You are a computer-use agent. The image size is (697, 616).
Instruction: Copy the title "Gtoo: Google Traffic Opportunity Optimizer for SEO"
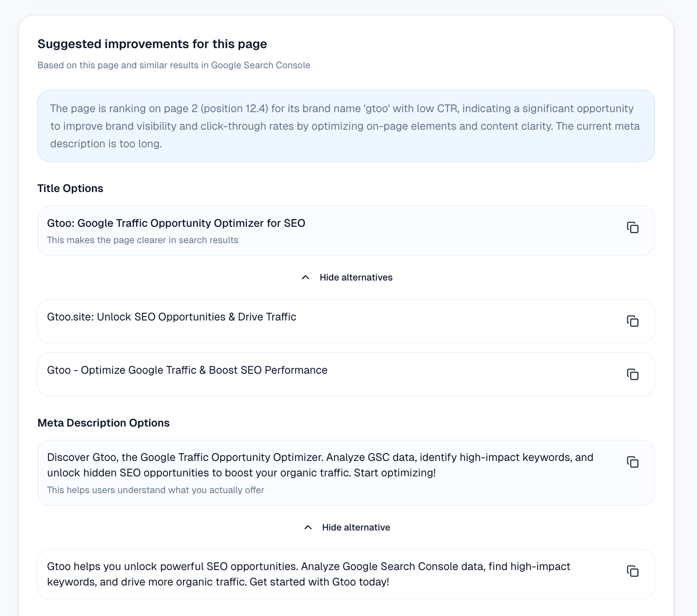(x=633, y=229)
